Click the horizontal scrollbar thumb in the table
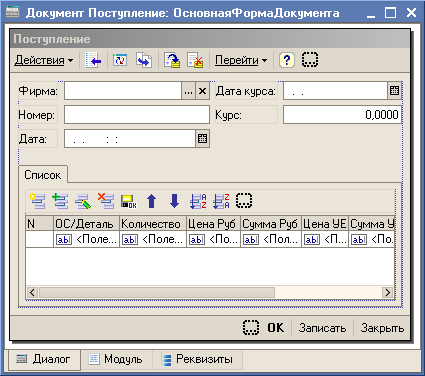425x376 pixels. (157, 293)
